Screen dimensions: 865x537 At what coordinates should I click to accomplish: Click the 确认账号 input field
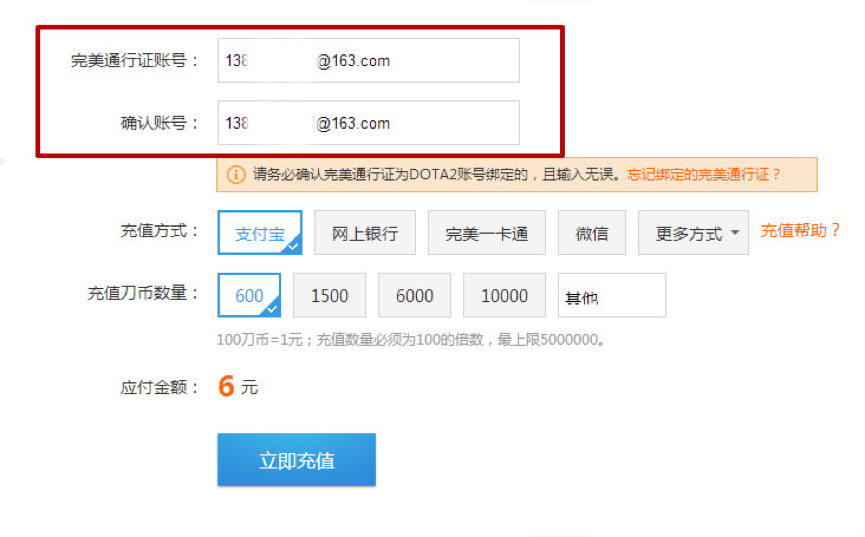tap(369, 123)
